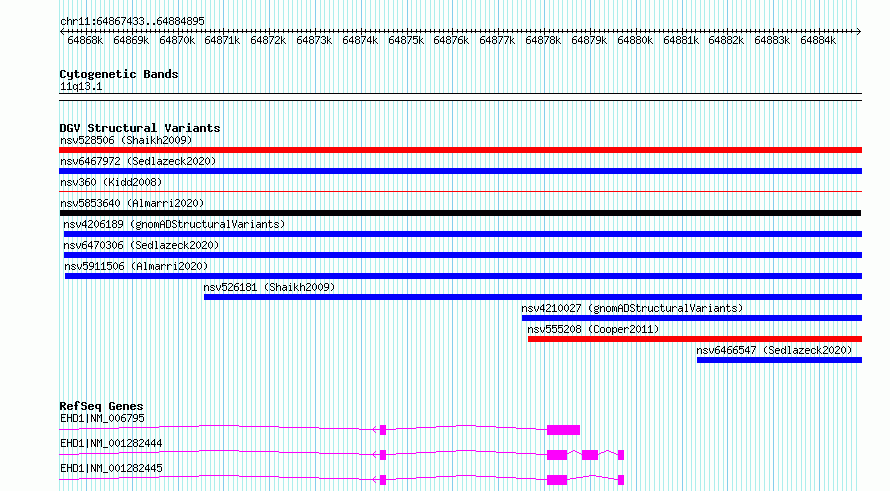The image size is (890, 491).
Task: Open the nsv6470306 (Sedlazeck2020) variant label
Action: point(141,245)
